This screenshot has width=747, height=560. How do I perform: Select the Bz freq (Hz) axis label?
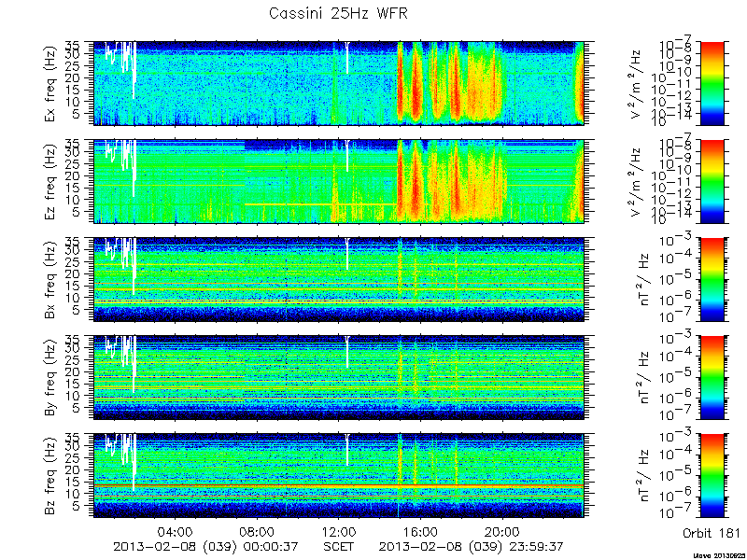(x=50, y=476)
